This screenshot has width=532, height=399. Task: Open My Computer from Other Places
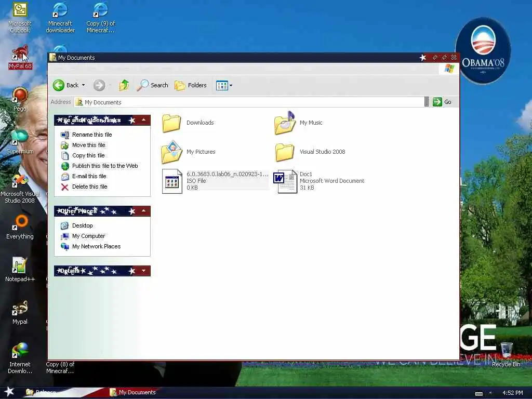tap(88, 236)
